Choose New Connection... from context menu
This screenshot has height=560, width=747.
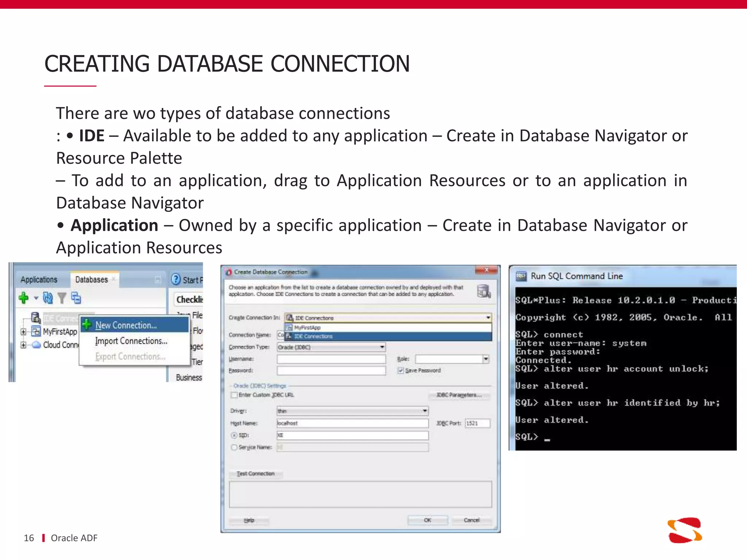[x=135, y=325]
